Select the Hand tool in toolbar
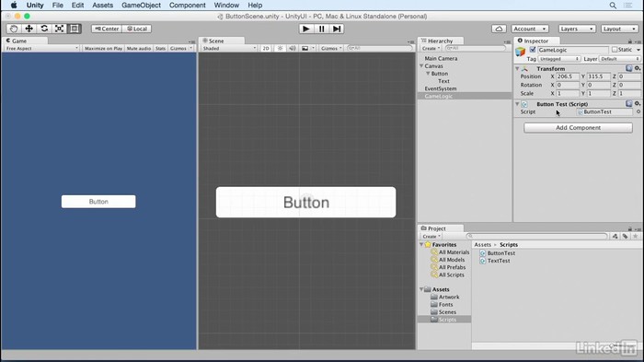The width and height of the screenshot is (644, 362). [x=14, y=29]
